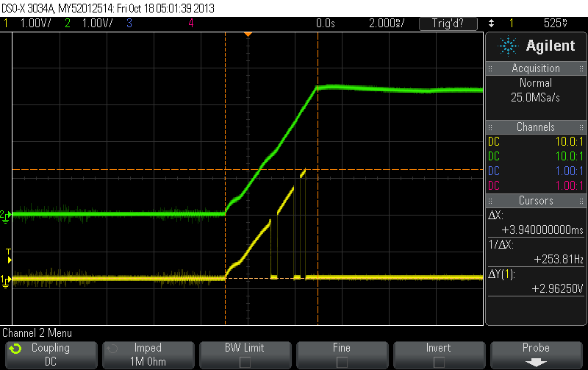Image resolution: width=588 pixels, height=370 pixels.
Task: Click channel 4 probe ratio 1.00:1
Action: tap(570, 185)
